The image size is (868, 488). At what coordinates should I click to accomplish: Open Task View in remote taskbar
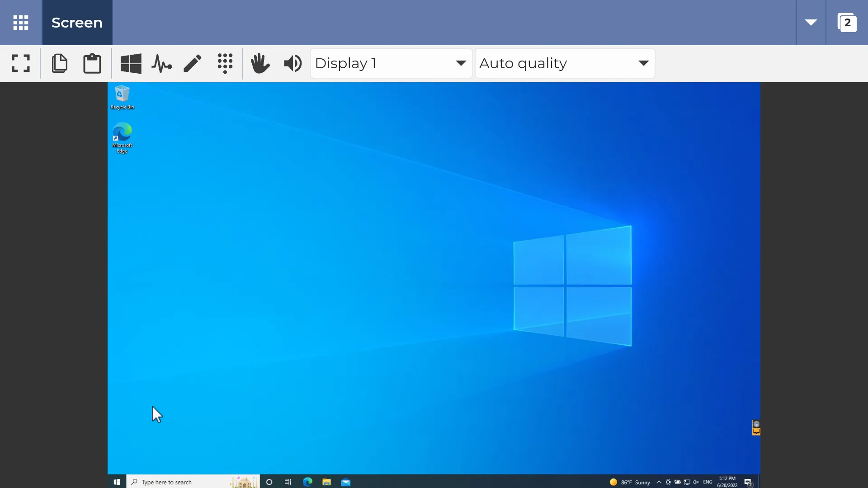pyautogui.click(x=288, y=482)
